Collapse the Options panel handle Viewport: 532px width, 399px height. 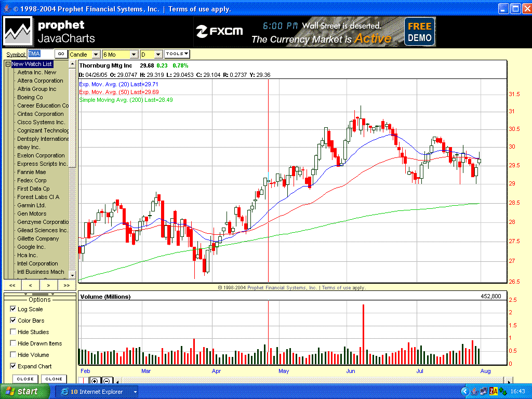pyautogui.click(x=40, y=294)
